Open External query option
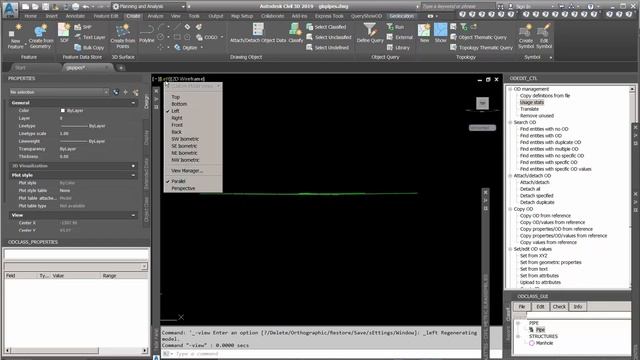Screen dimensions: 640x360 400,37
